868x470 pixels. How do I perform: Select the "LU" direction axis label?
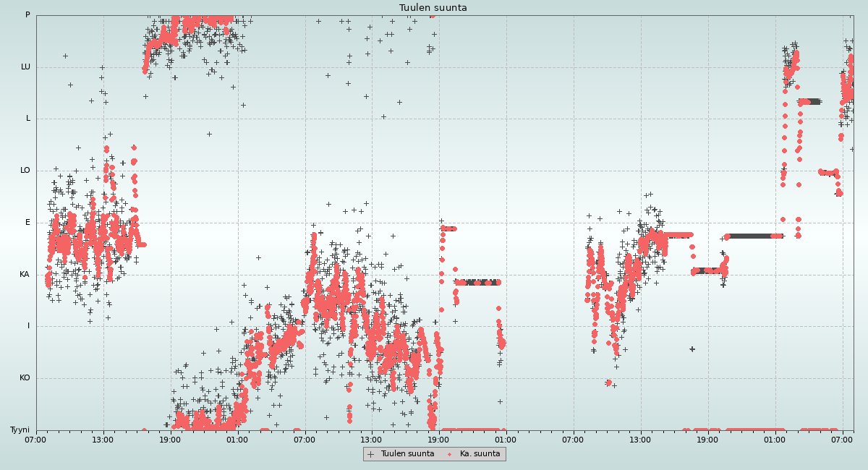(25, 67)
